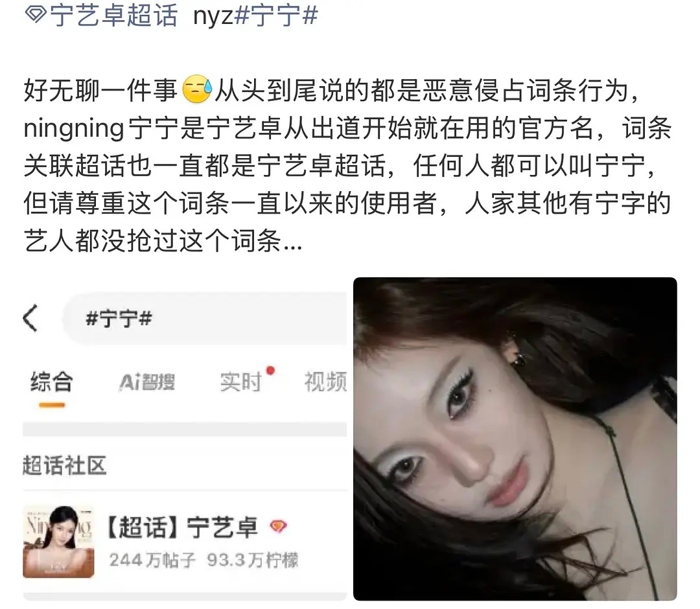Tap the orange diamond badge beside 宁艺卓
The height and width of the screenshot is (609, 700).
pyautogui.click(x=278, y=527)
